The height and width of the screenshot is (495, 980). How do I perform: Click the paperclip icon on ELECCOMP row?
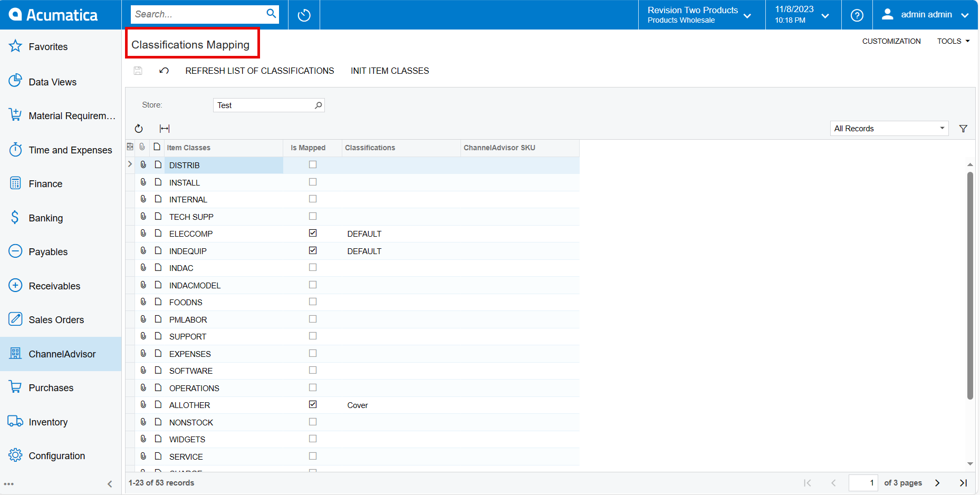coord(143,233)
